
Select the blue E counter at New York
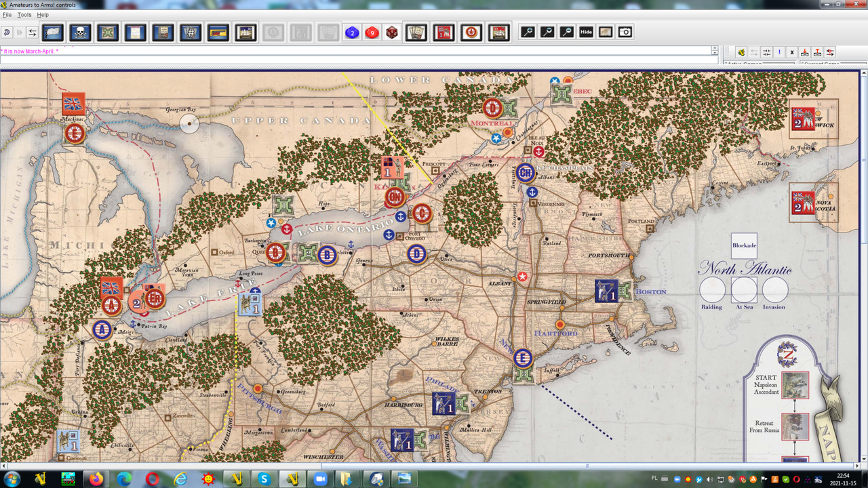pos(522,358)
